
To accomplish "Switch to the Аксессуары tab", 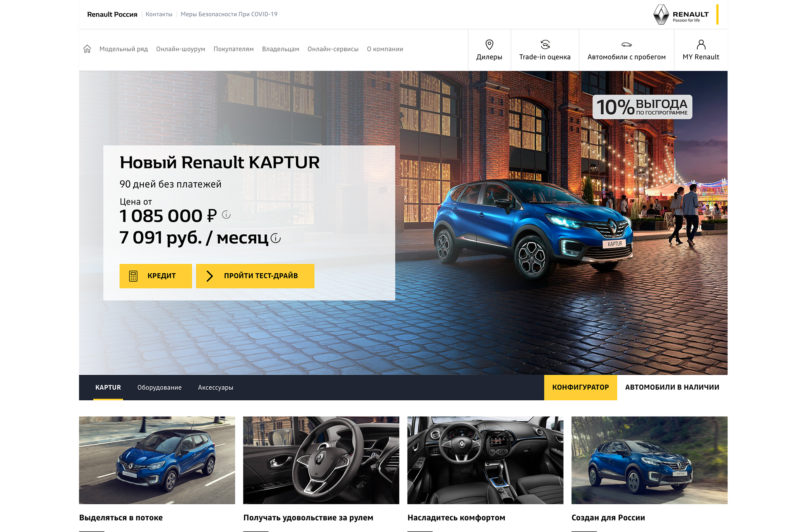I will pyautogui.click(x=215, y=388).
